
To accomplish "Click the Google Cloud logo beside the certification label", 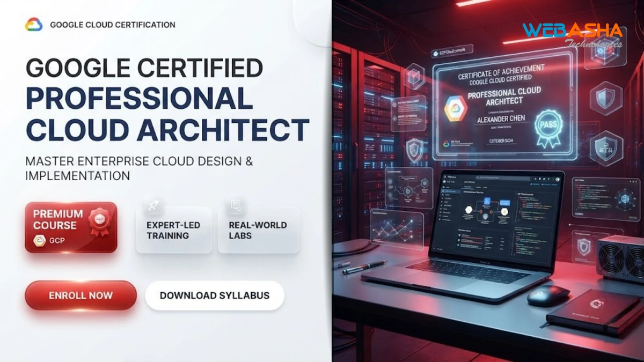I will click(34, 24).
